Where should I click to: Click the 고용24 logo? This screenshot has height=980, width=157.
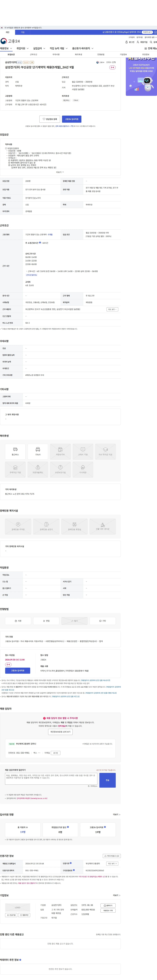pyautogui.click(x=10, y=41)
